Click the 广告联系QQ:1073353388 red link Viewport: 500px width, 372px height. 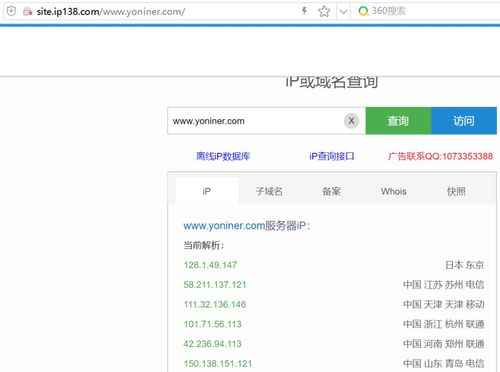(440, 156)
